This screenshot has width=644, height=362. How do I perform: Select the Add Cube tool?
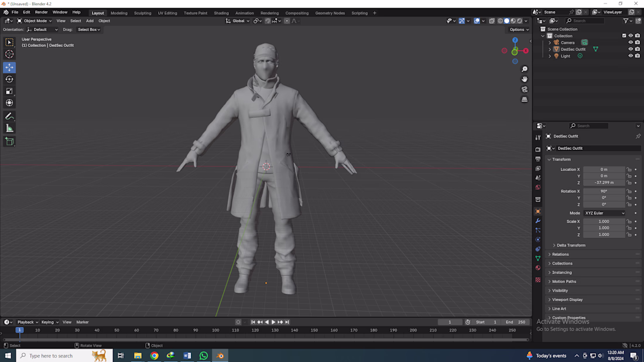[x=9, y=142]
